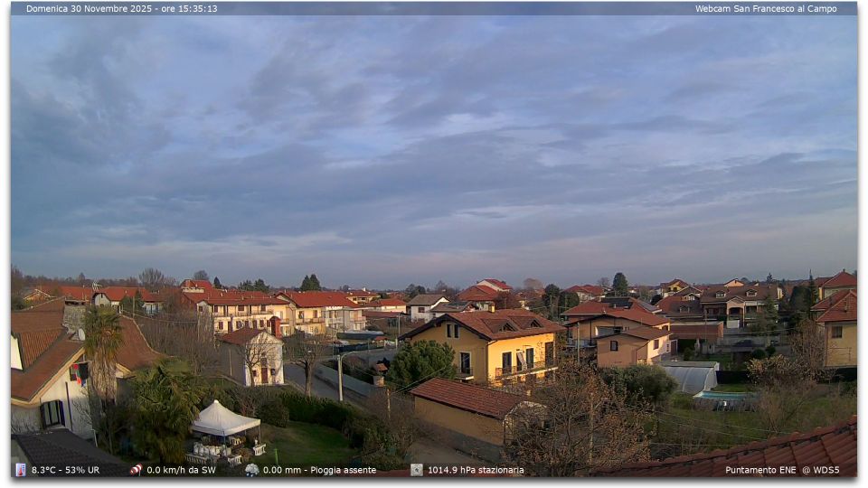Click the time 'ore 15:35:13'

click(x=189, y=9)
